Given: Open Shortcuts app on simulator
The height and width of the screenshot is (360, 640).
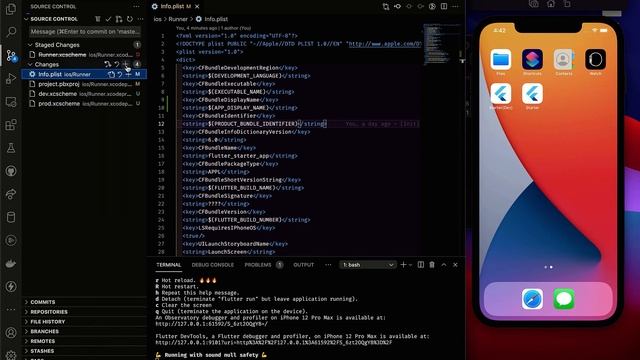Looking at the screenshot, I should pos(532,60).
